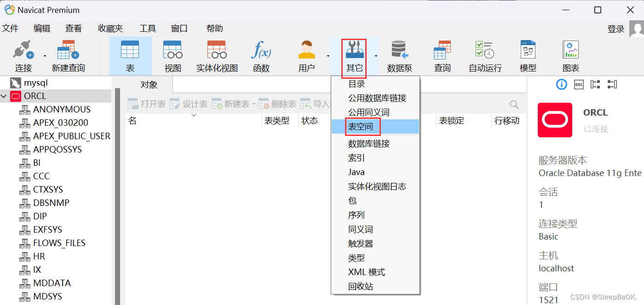Click the 用户 (User) toolbar icon
The width and height of the screenshot is (644, 305).
[x=306, y=50]
